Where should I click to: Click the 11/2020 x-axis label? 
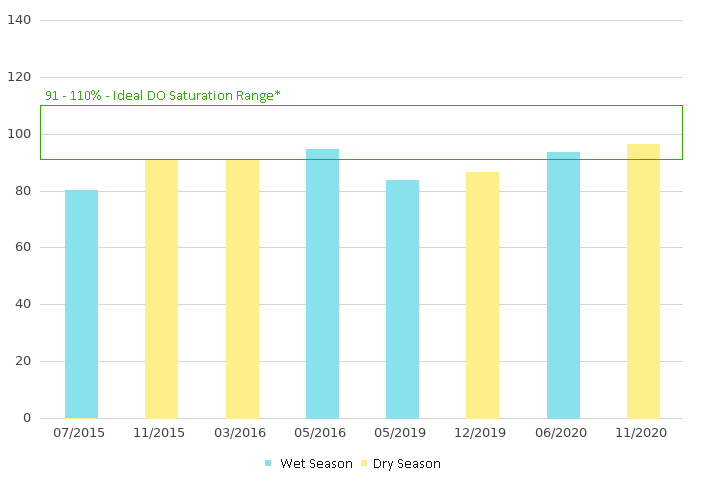643,433
